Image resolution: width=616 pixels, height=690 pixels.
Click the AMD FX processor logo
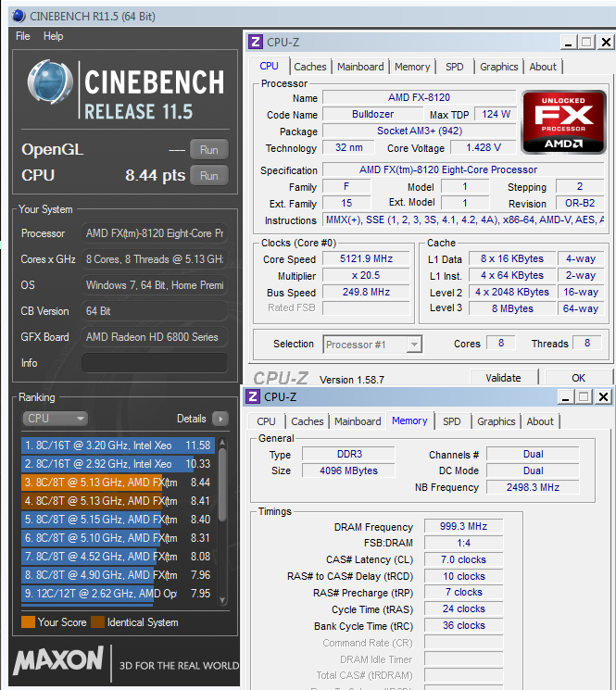click(563, 122)
